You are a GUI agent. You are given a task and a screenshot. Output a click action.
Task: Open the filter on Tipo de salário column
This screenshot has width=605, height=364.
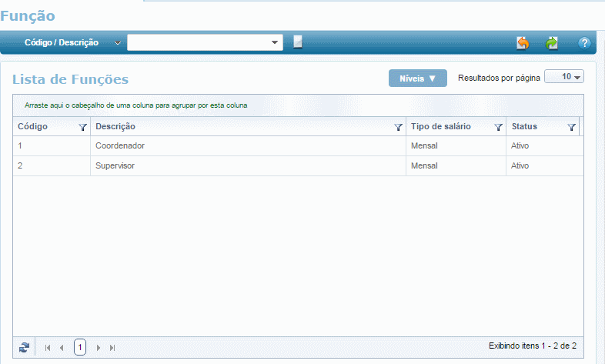498,128
